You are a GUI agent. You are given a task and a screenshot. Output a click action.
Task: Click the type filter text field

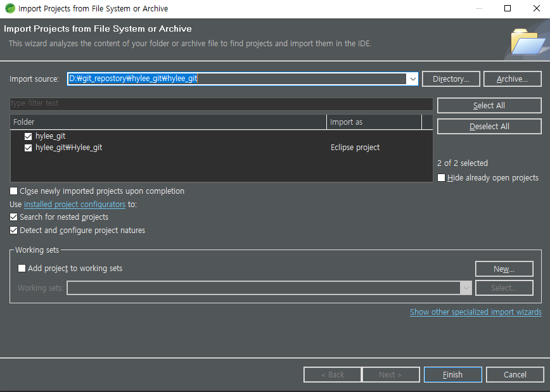tap(221, 103)
